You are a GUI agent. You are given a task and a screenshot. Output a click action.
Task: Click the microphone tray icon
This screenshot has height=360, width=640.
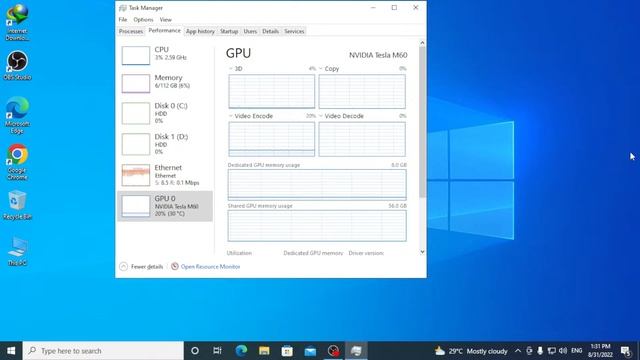[540, 351]
